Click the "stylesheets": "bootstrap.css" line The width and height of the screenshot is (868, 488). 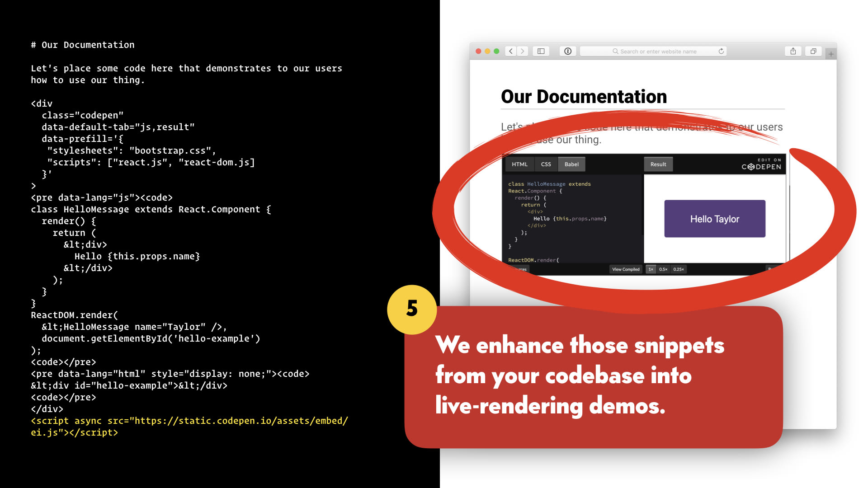pyautogui.click(x=132, y=150)
